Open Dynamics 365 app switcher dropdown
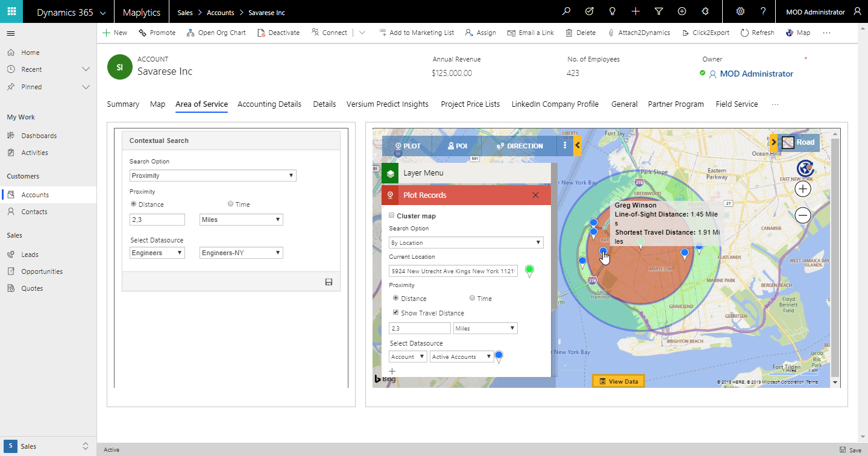 pos(102,12)
